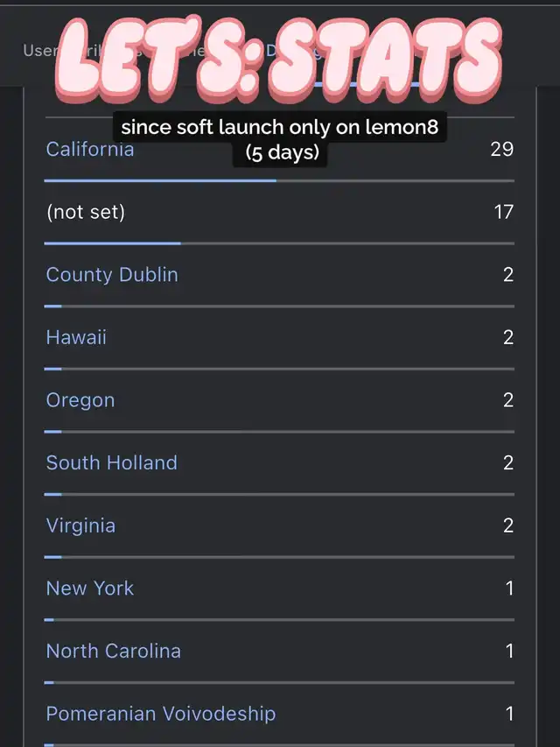Select the (not set) region row

(279, 212)
